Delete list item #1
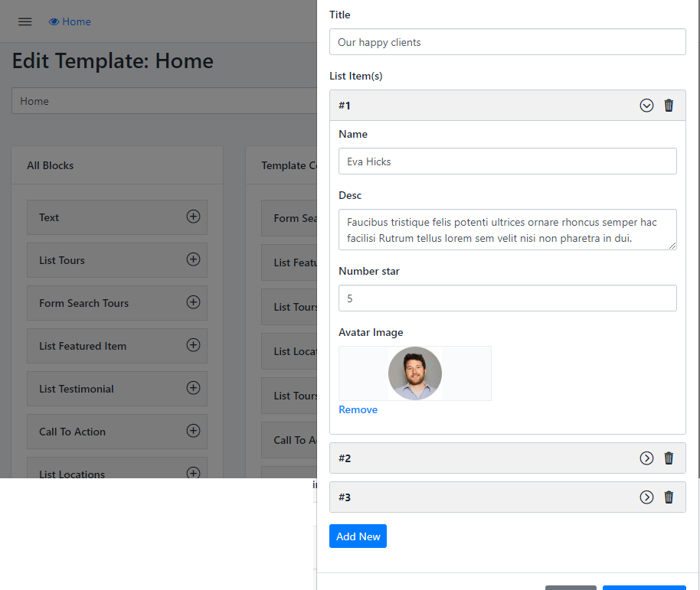Screen dimensions: 700x590 point(669,106)
